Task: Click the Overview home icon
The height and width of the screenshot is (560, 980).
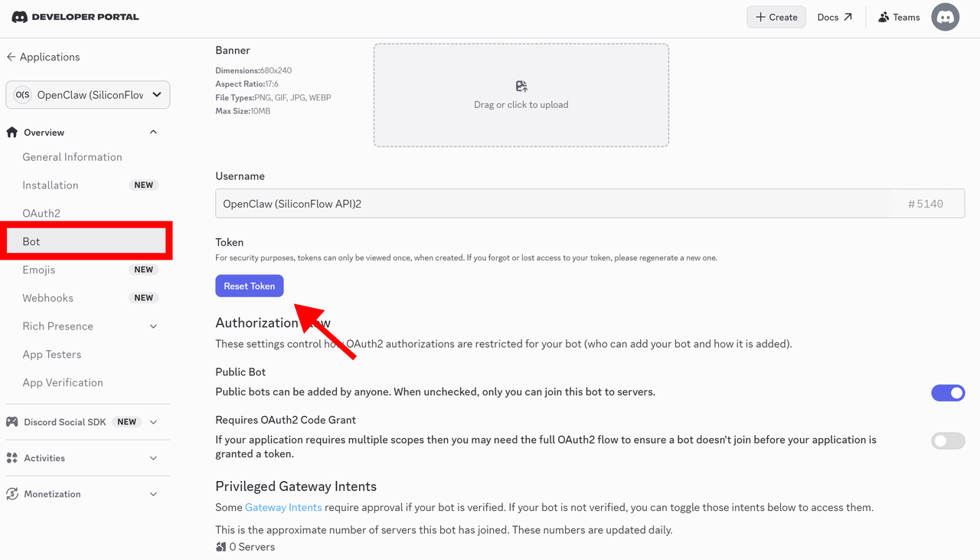Action: pos(11,133)
